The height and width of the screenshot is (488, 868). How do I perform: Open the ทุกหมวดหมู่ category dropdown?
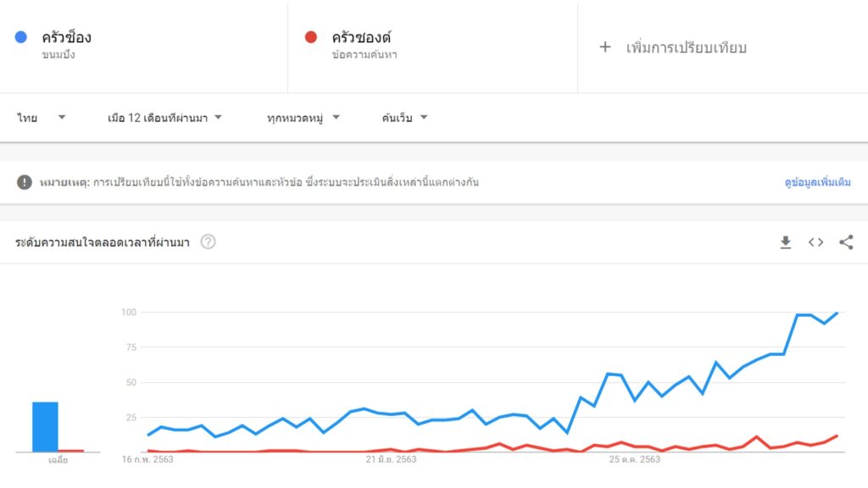(303, 117)
